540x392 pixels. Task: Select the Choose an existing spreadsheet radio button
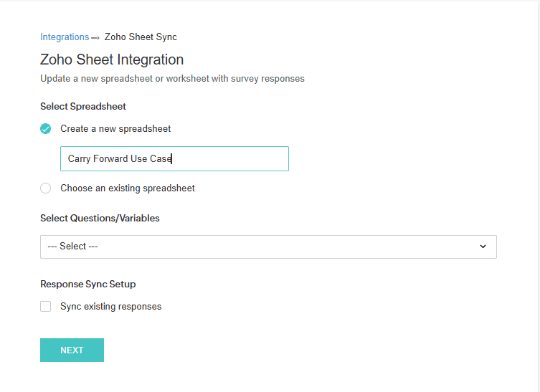click(x=46, y=188)
